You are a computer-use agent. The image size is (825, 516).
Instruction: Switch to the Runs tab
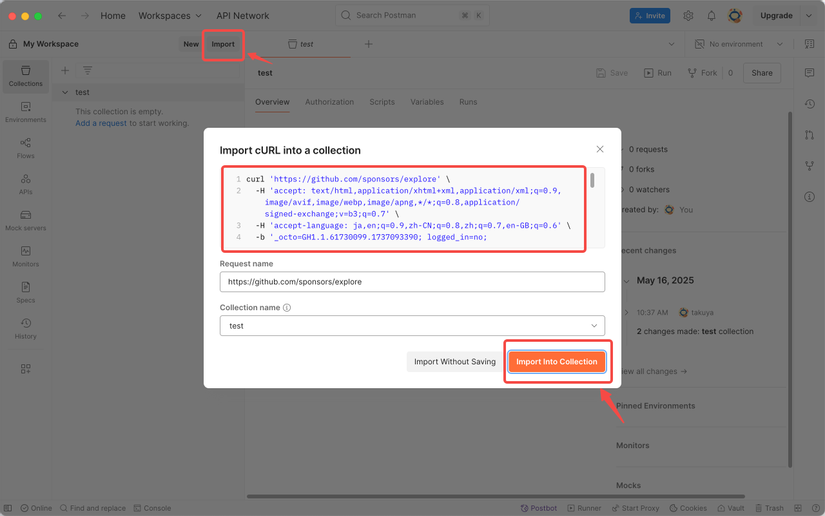tap(468, 102)
